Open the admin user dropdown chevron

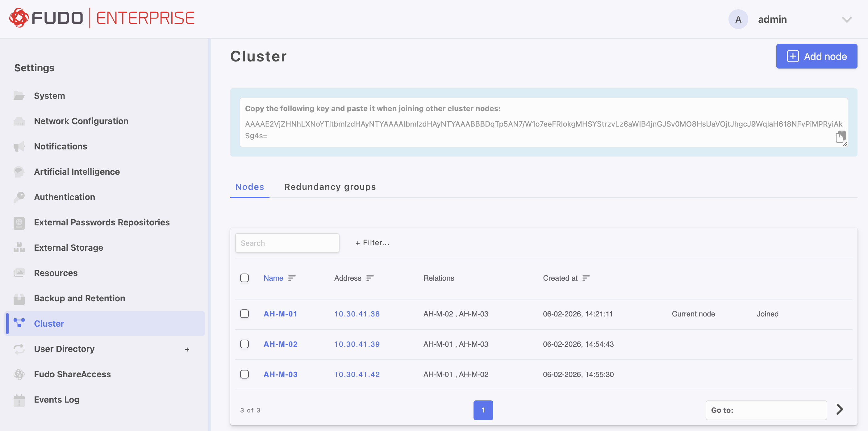click(x=846, y=19)
